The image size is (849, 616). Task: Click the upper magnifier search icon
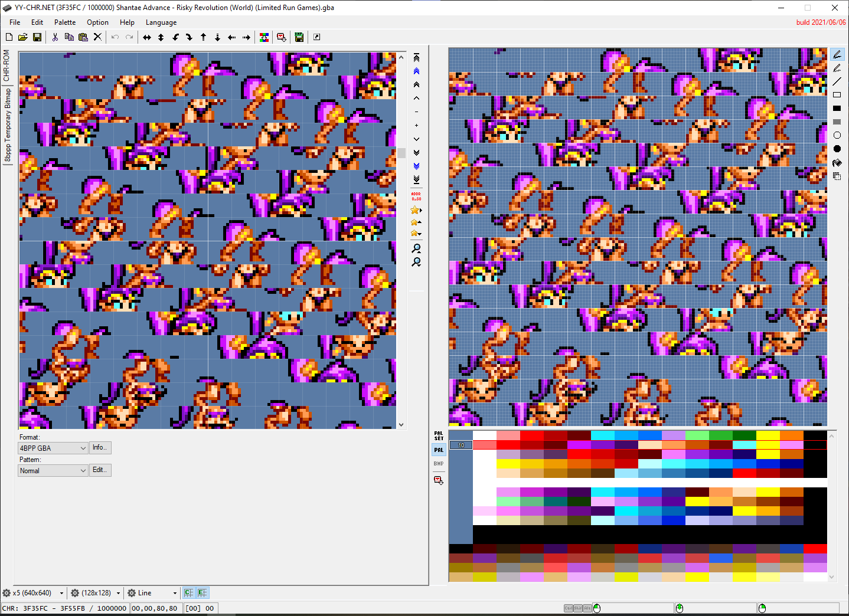(416, 248)
